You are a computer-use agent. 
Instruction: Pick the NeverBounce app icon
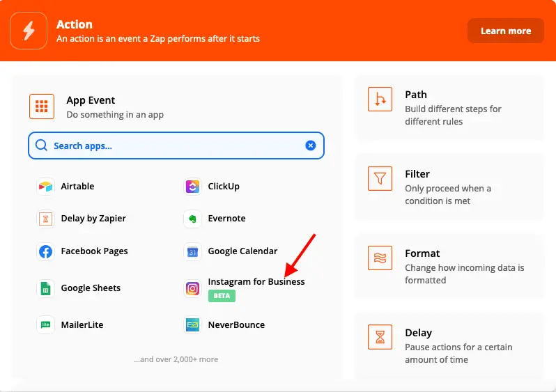click(192, 324)
